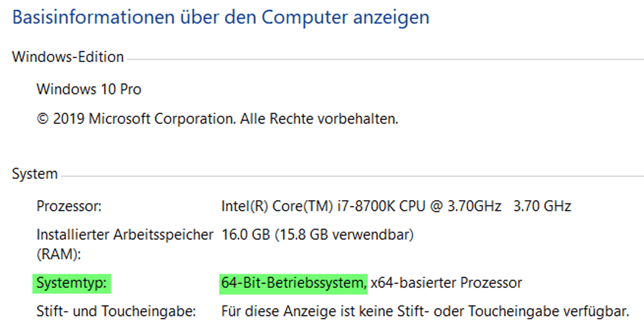This screenshot has width=644, height=326.
Task: Select the highlighted "64-Bit-Betriebssystem" value
Action: [x=292, y=283]
